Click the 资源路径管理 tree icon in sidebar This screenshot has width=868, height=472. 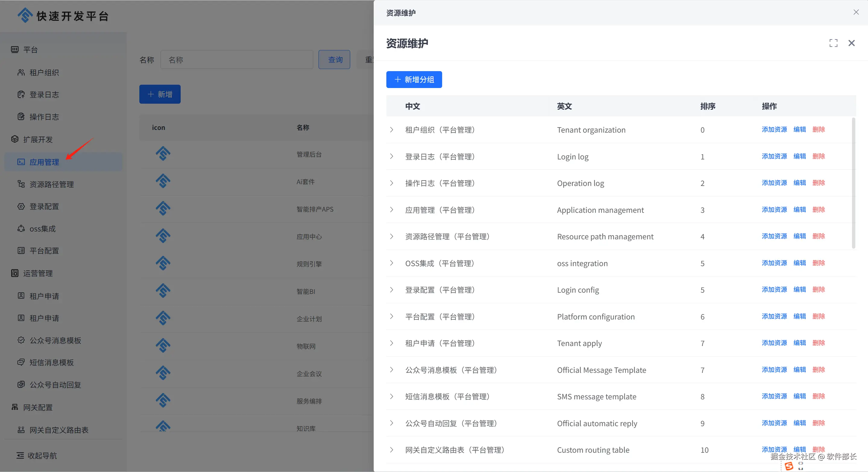click(x=21, y=184)
